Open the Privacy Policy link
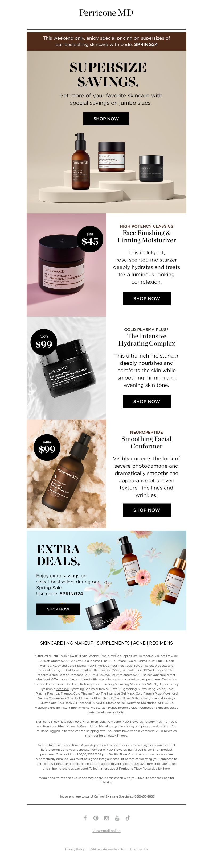213x868 pixels. tap(75, 849)
